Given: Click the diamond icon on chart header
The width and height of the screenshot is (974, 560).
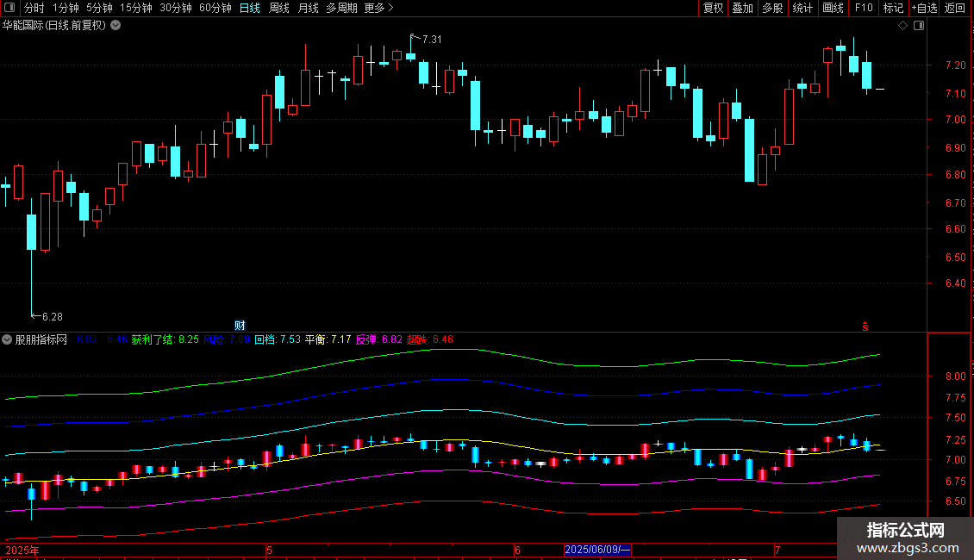Looking at the screenshot, I should point(903,26).
